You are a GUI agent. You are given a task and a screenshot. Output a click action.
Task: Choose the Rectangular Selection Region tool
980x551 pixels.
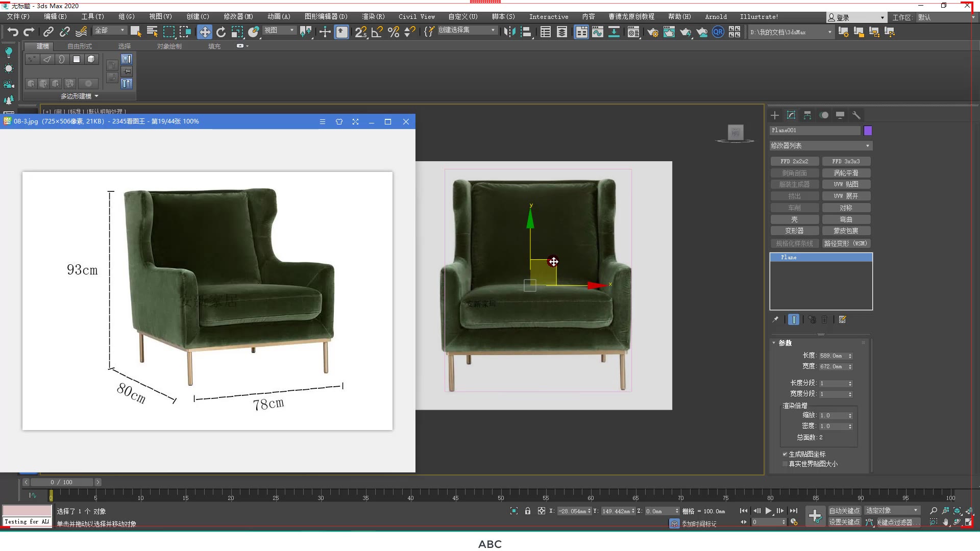pyautogui.click(x=168, y=32)
